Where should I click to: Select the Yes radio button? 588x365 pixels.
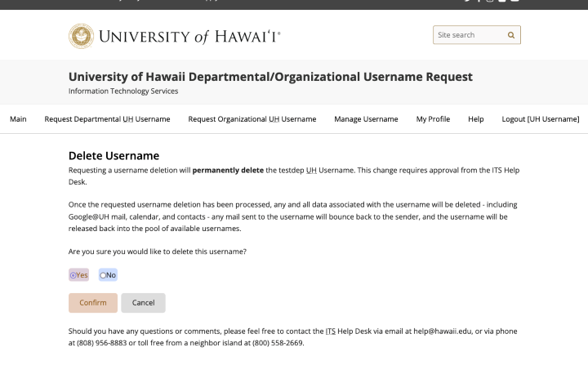(73, 275)
